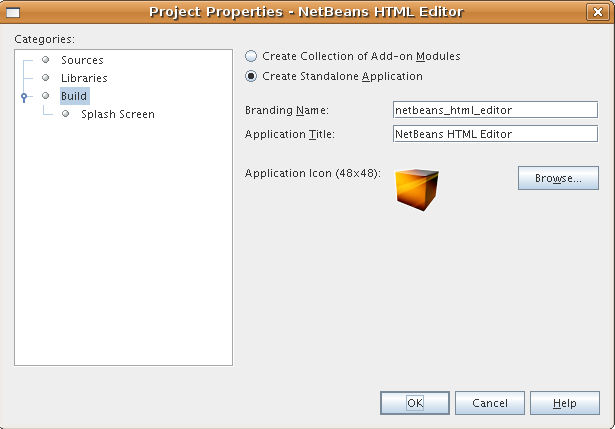Select Create Collection of Add-on Modules
This screenshot has width=615, height=429.
251,57
